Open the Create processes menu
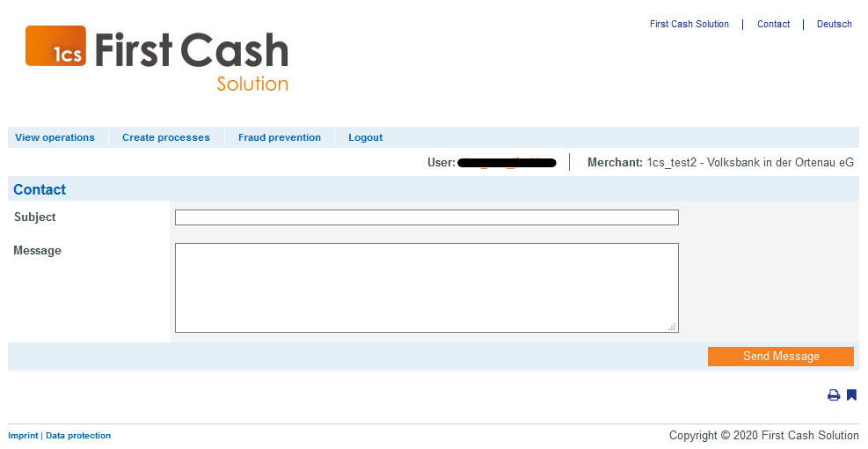This screenshot has width=868, height=449. (x=166, y=137)
